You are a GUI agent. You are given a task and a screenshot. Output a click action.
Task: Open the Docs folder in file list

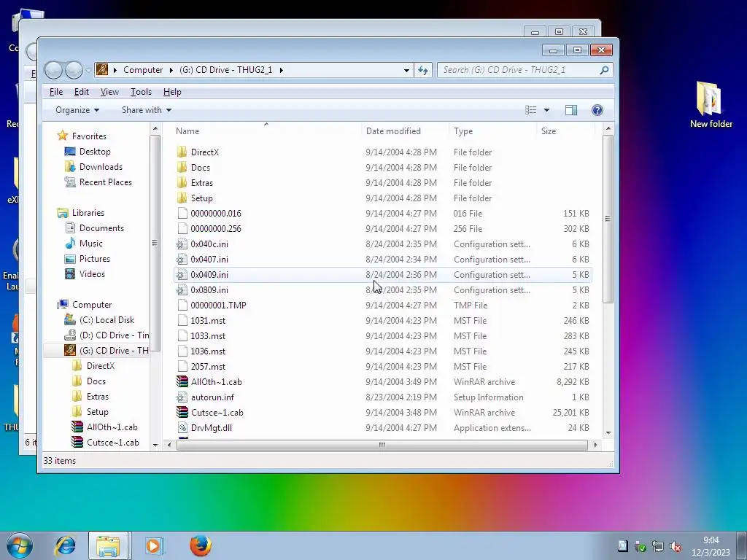click(x=200, y=168)
